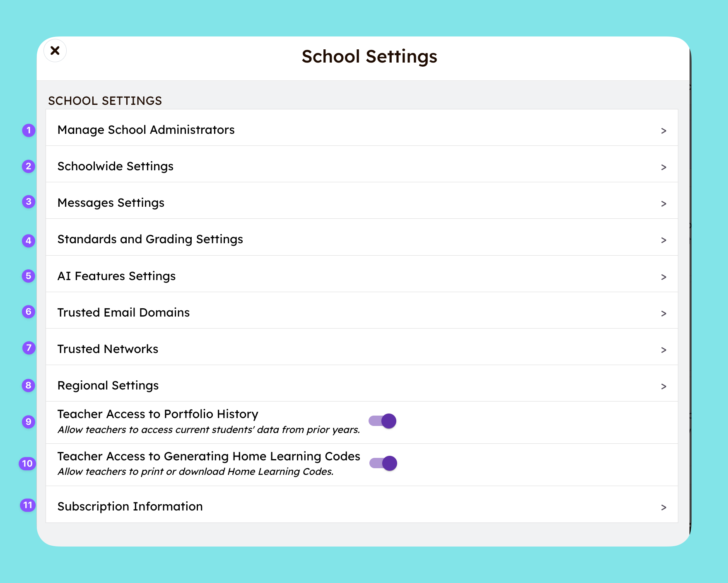Disable Teacher Access to Portfolio History
Image resolution: width=728 pixels, height=583 pixels.
point(382,421)
